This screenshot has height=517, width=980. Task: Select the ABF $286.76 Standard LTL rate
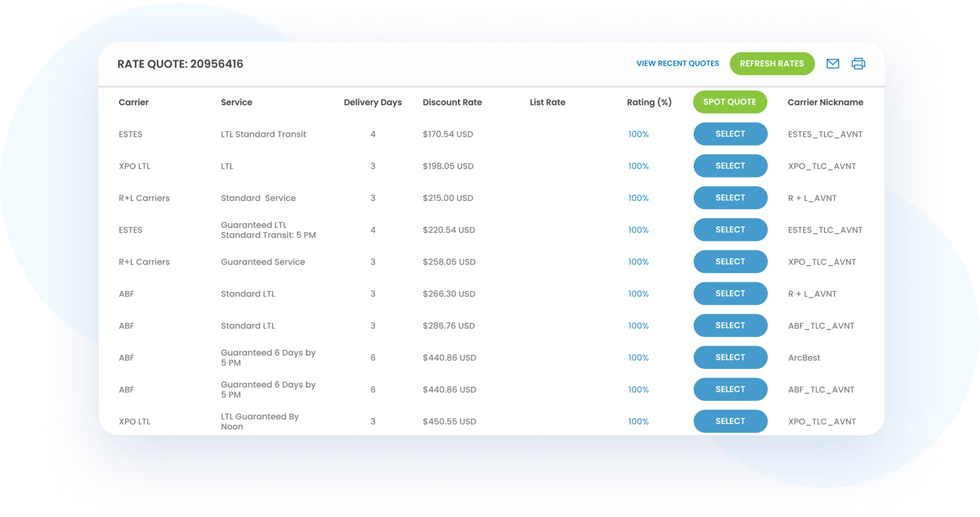[x=730, y=325]
